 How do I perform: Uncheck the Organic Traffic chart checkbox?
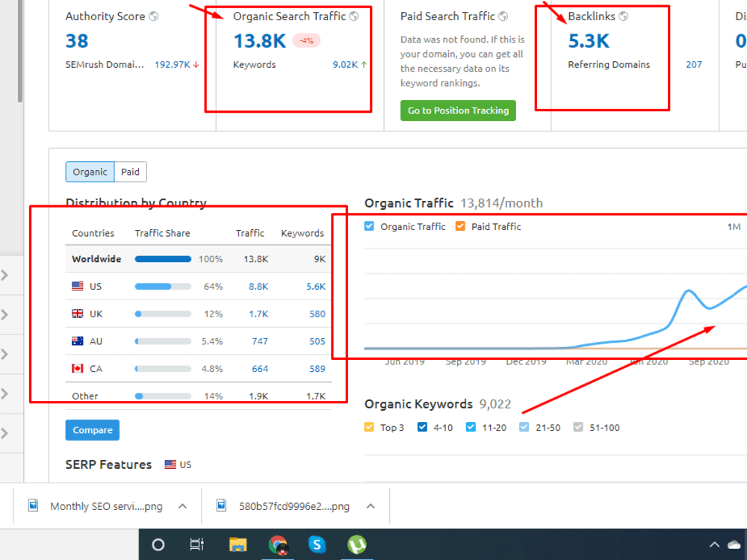pos(369,226)
